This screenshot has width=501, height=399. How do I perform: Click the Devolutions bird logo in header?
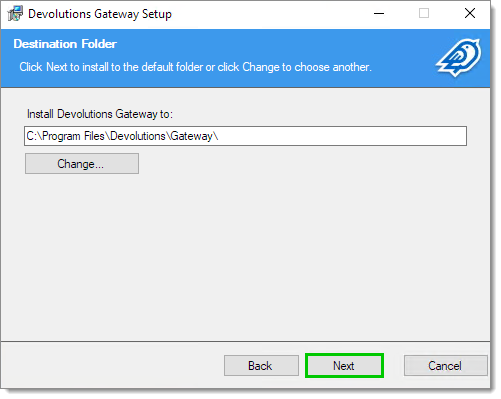click(x=459, y=58)
